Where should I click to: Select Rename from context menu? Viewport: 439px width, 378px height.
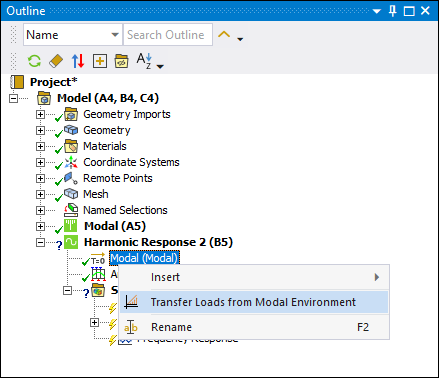tap(254, 327)
